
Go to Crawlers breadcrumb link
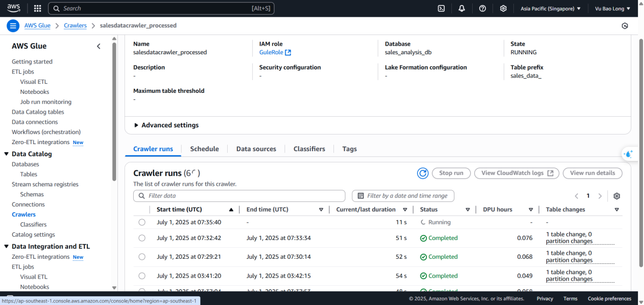75,26
